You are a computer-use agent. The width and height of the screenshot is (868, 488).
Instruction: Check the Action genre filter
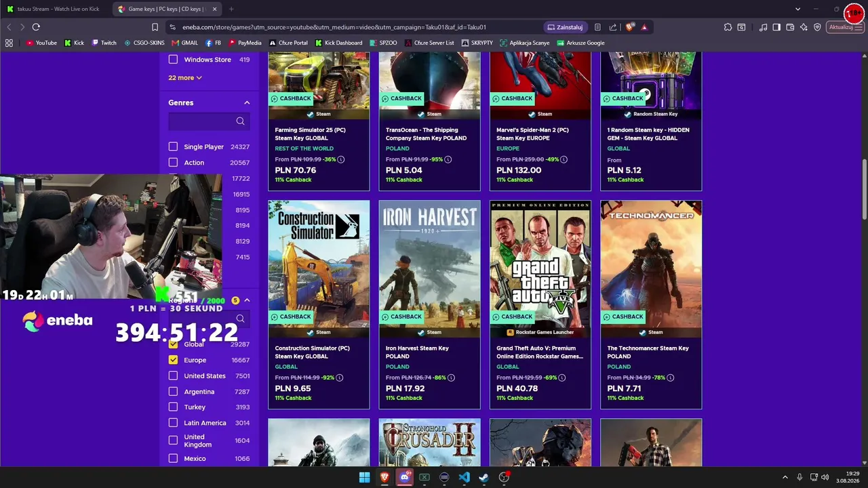(173, 163)
